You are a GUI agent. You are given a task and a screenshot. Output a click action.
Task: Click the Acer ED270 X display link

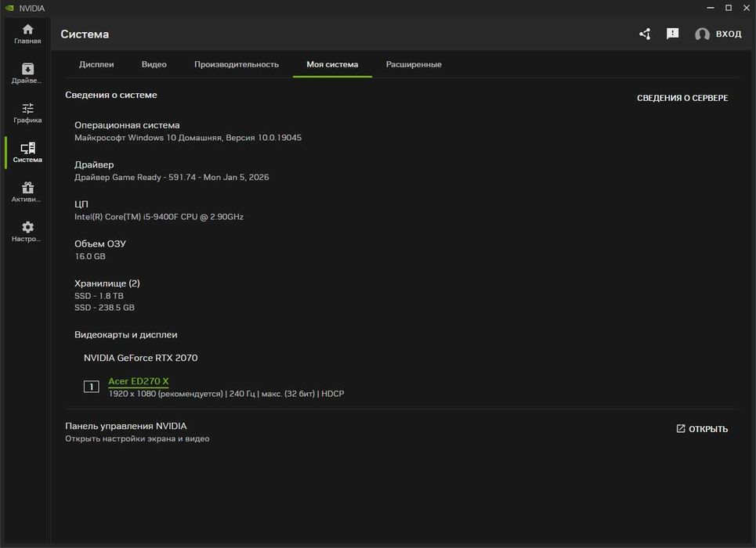139,381
